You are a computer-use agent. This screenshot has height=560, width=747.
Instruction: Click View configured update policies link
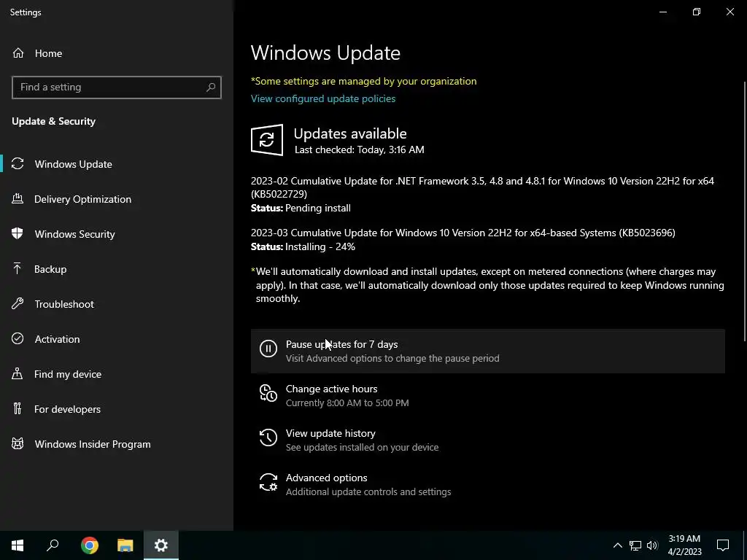pos(323,98)
